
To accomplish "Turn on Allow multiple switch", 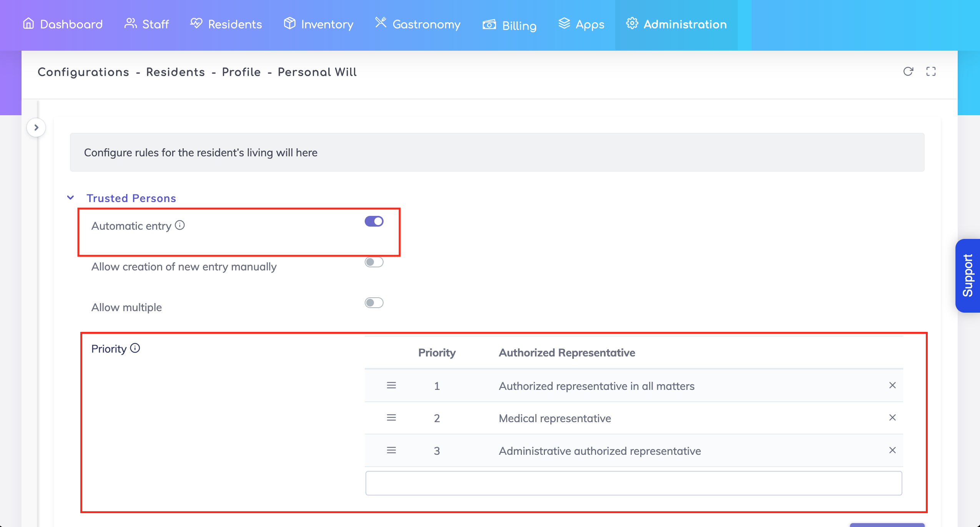I will 374,303.
